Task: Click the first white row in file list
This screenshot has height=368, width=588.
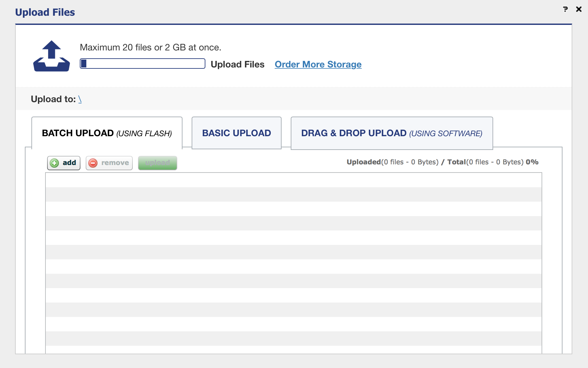Action: pyautogui.click(x=293, y=180)
